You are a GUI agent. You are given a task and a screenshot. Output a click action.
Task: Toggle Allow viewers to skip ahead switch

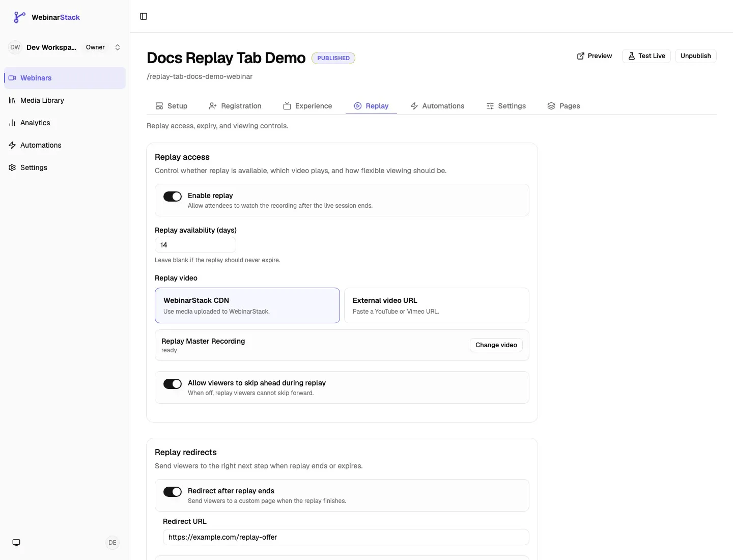173,384
